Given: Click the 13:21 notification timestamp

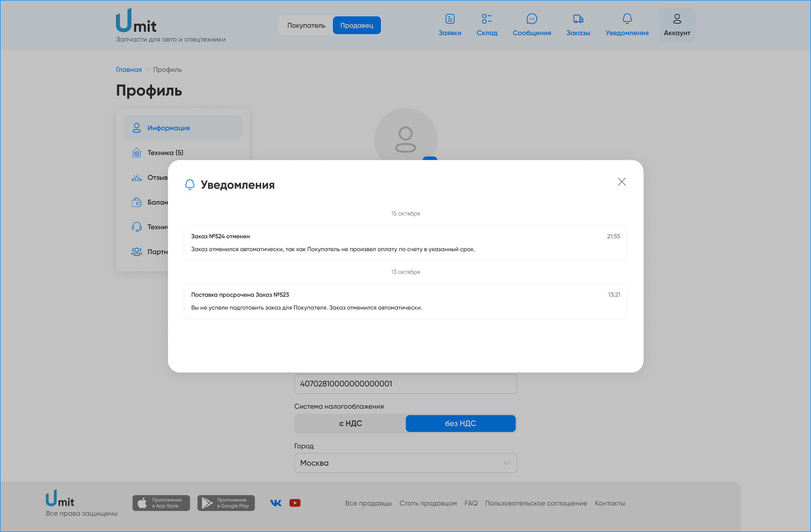Looking at the screenshot, I should (614, 294).
